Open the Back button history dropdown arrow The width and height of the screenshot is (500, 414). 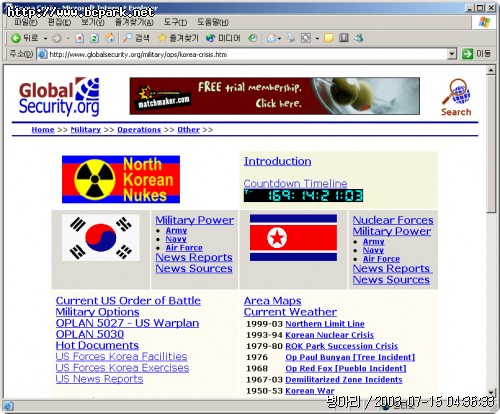tap(45, 39)
